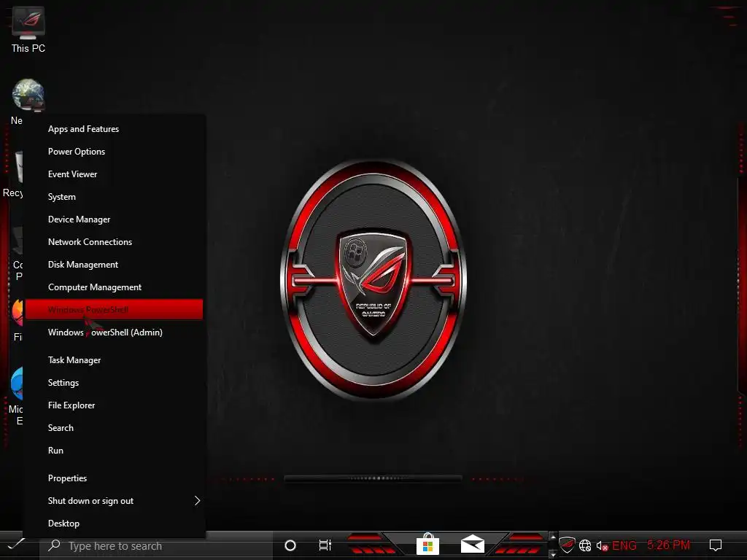Expand the Shut down submenu arrow
This screenshot has height=560, width=747.
(197, 500)
